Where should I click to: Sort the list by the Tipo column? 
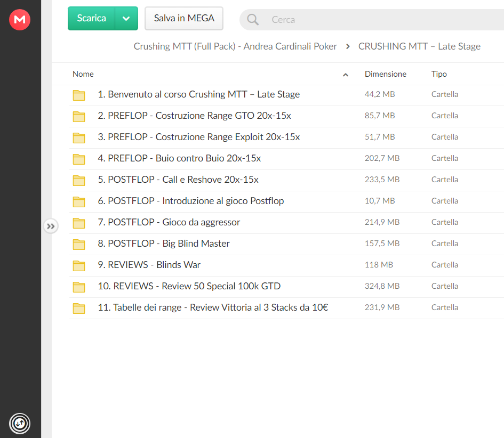[x=439, y=74]
